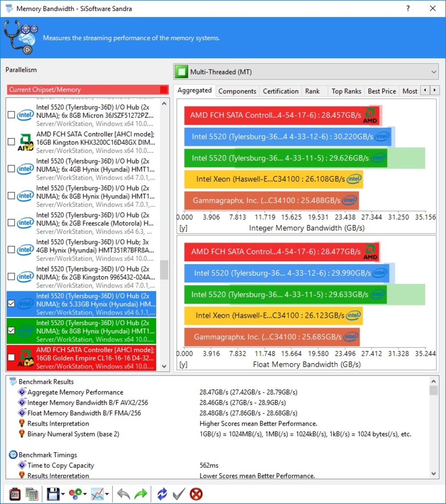Click the colored gears options icon
Screen dimensions: 446x504
click(x=75, y=494)
